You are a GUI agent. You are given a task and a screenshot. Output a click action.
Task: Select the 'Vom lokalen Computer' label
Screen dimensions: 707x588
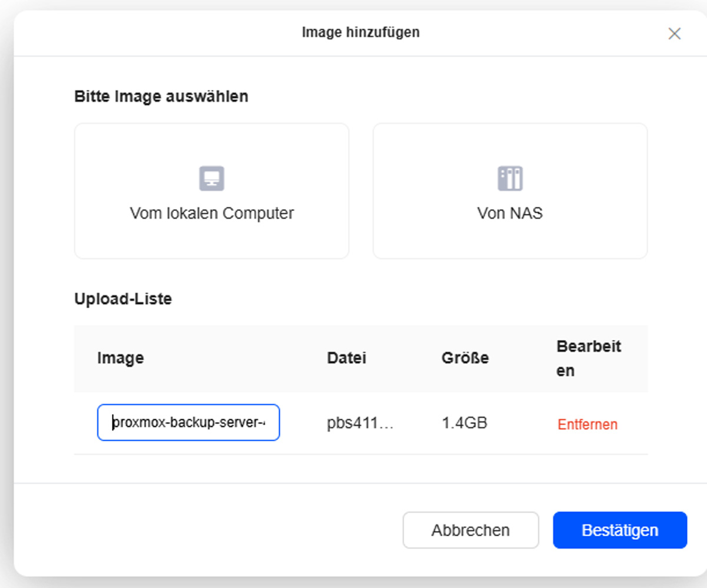click(x=212, y=213)
